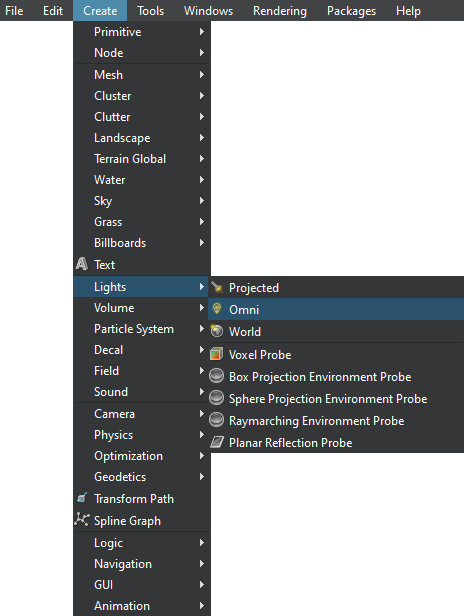Image resolution: width=464 pixels, height=616 pixels.
Task: Open the Tools menu
Action: pyautogui.click(x=150, y=11)
